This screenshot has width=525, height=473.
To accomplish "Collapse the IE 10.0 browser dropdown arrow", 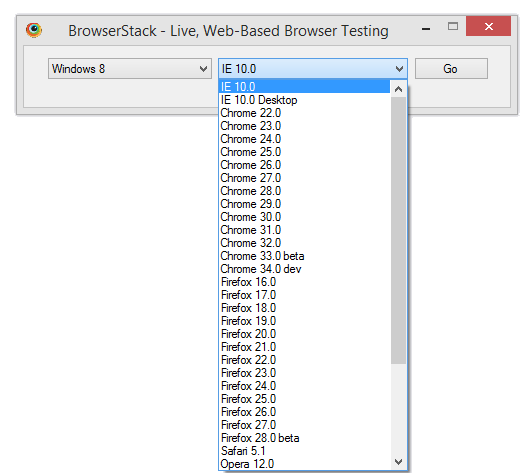I will click(x=399, y=69).
